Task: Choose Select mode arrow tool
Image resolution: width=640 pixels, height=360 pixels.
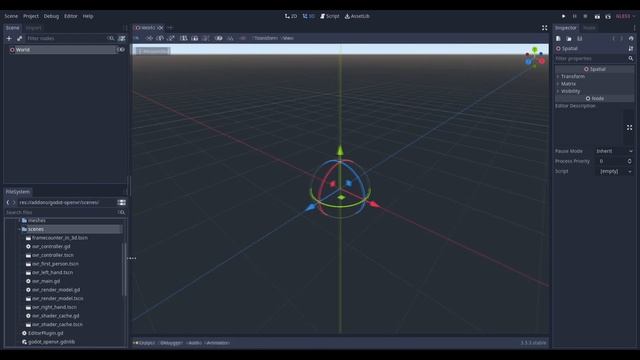Action: tap(137, 38)
